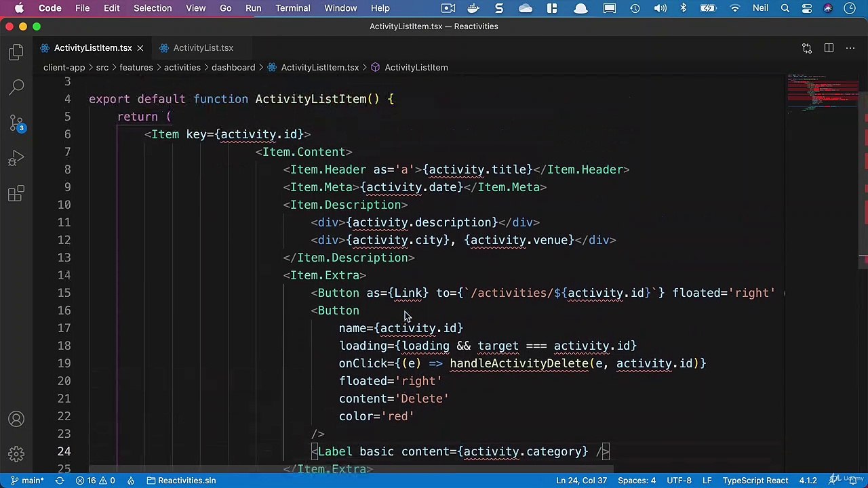The height and width of the screenshot is (488, 868).
Task: Expand the activities breadcrumb segment
Action: click(x=182, y=67)
